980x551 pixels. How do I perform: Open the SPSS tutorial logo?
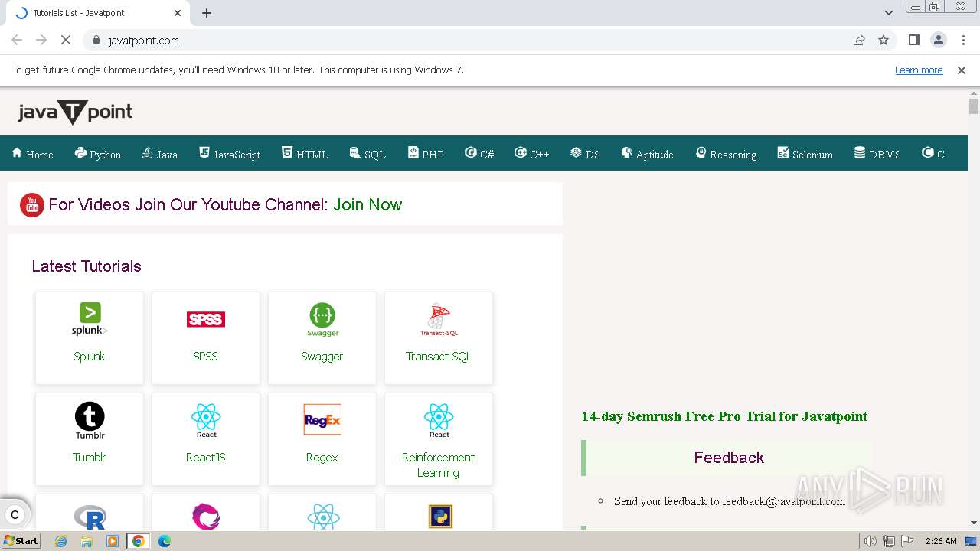(x=206, y=319)
